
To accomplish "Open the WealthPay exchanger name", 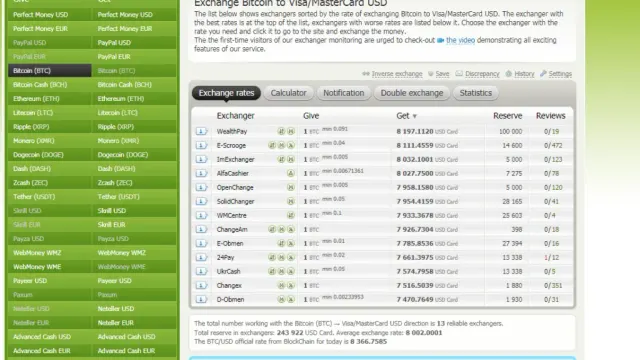I will coord(232,131).
